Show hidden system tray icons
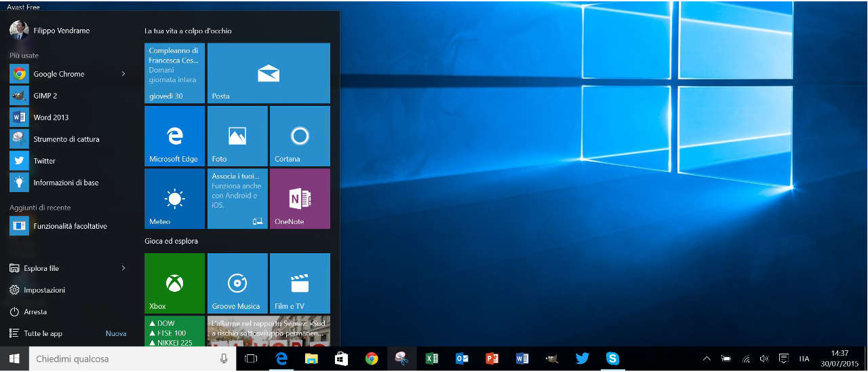 (x=707, y=358)
